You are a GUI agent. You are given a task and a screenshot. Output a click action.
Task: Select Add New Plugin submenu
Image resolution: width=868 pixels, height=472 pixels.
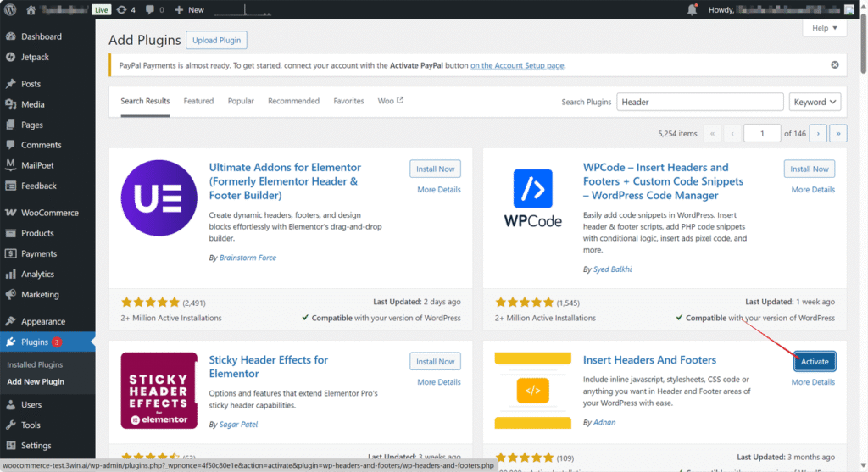(x=36, y=382)
